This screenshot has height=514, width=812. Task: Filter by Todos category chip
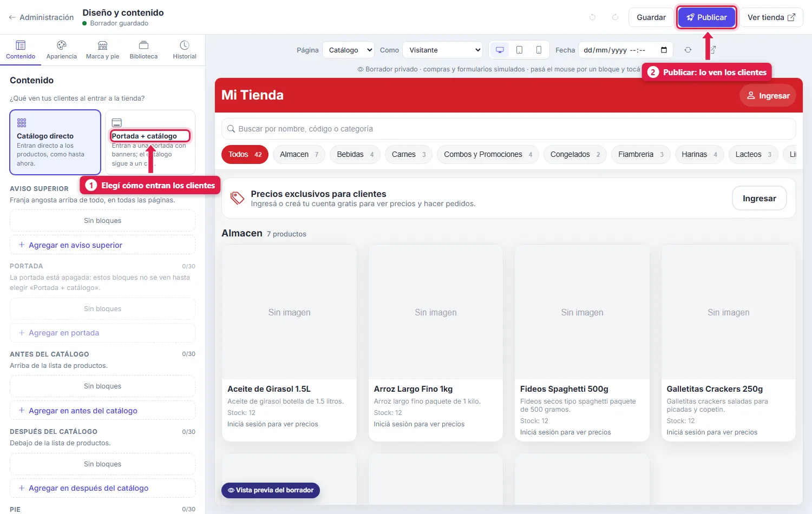pos(245,154)
